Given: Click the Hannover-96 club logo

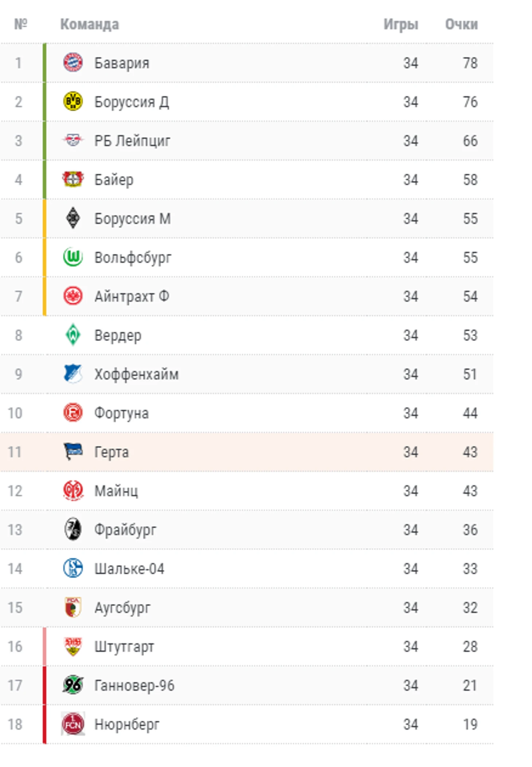Looking at the screenshot, I should (x=73, y=685).
